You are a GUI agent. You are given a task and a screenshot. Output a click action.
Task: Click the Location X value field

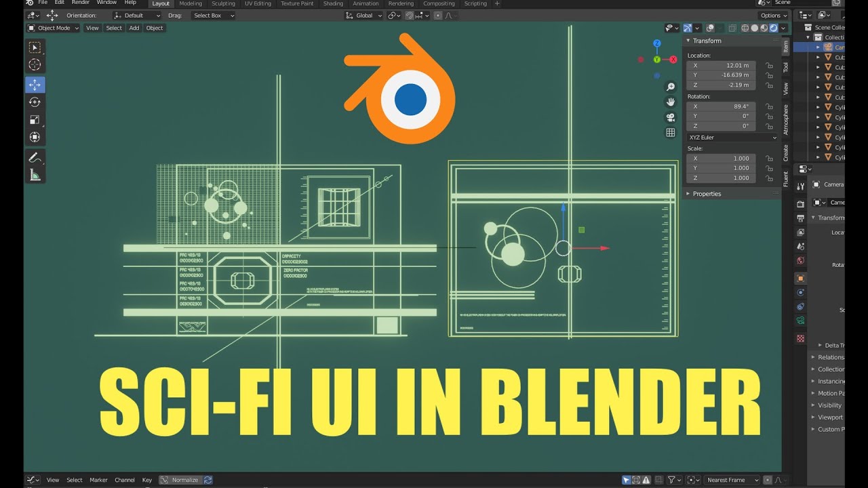[722, 66]
